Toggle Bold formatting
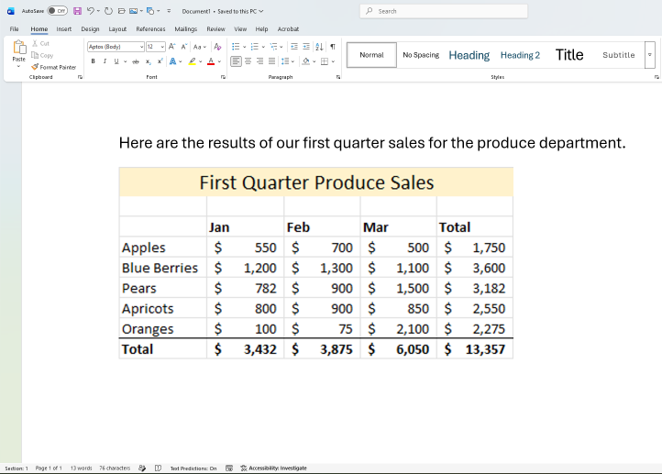The width and height of the screenshot is (662, 474). (93, 62)
